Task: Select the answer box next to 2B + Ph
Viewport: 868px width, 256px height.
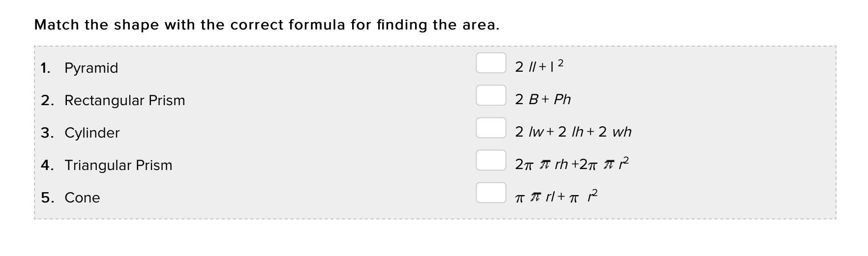Action: (x=491, y=95)
